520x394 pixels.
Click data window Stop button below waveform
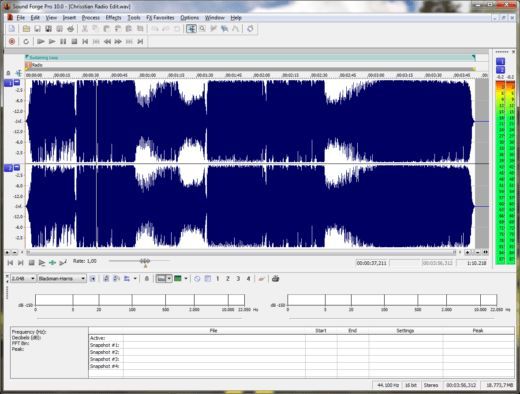point(31,263)
